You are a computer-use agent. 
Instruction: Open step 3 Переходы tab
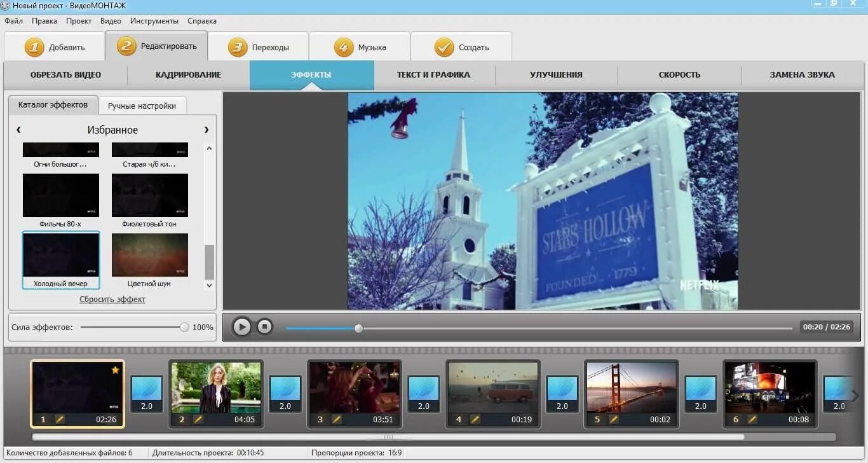pos(258,47)
